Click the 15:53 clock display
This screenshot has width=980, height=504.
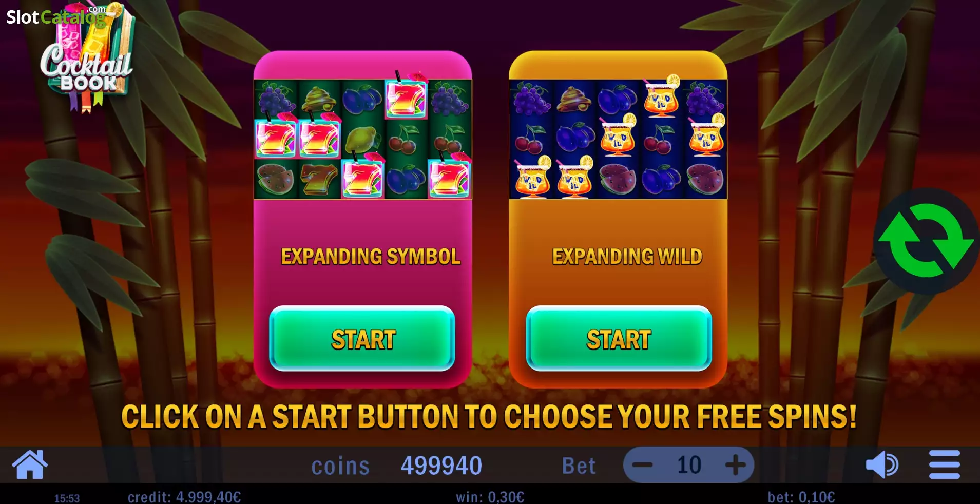tap(67, 498)
